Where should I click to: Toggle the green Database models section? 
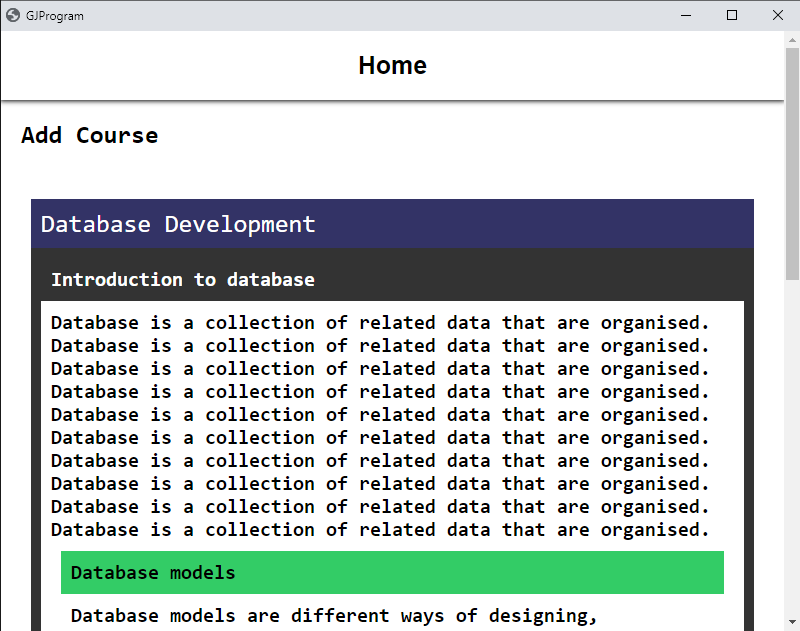[x=392, y=573]
